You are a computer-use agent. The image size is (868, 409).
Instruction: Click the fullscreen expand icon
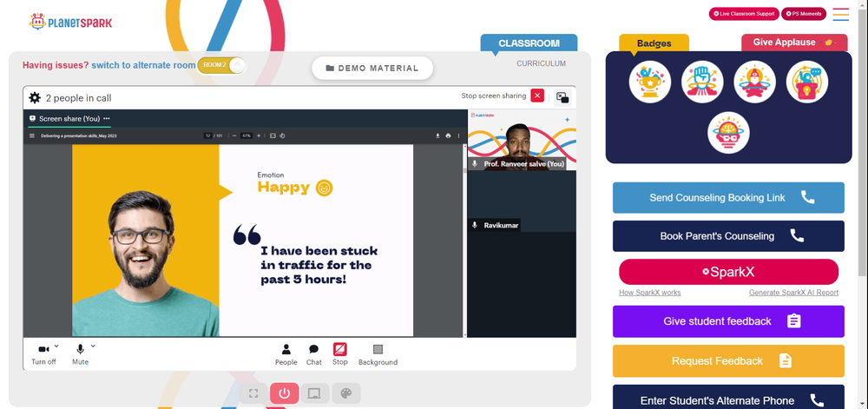[x=253, y=393]
